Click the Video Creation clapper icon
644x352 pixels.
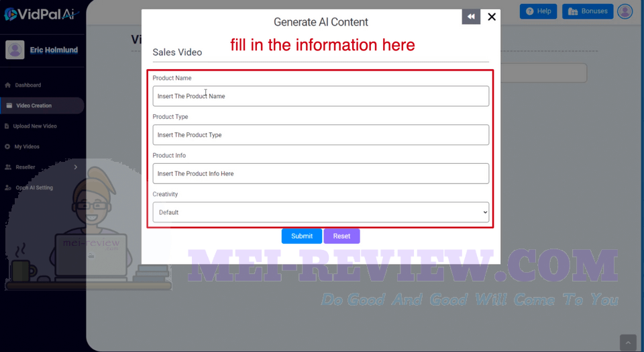tap(9, 105)
